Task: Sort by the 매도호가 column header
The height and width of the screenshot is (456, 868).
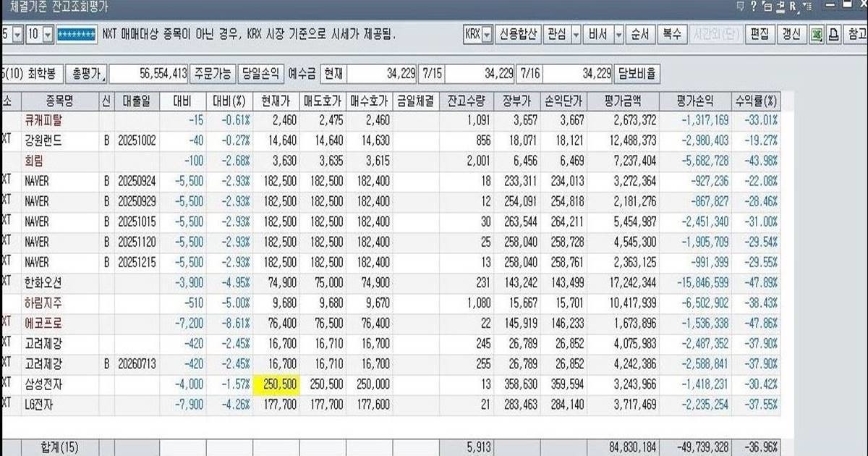Action: 323,101
